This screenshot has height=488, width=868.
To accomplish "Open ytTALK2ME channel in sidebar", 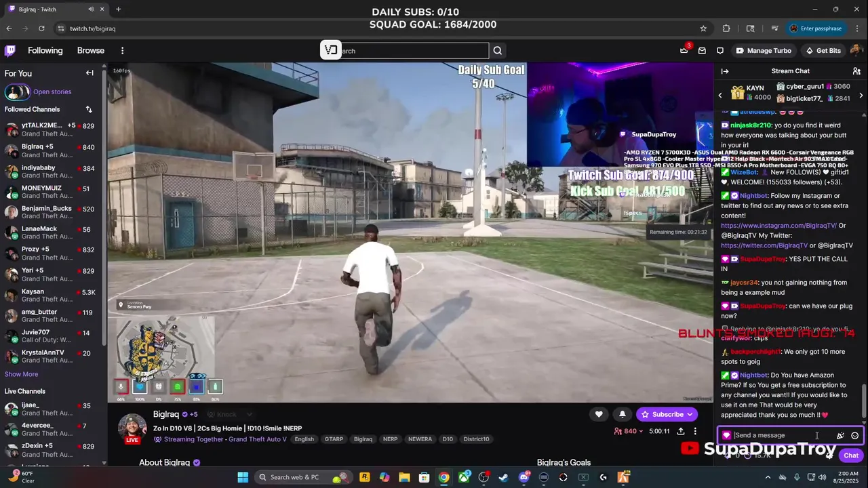I will point(51,130).
